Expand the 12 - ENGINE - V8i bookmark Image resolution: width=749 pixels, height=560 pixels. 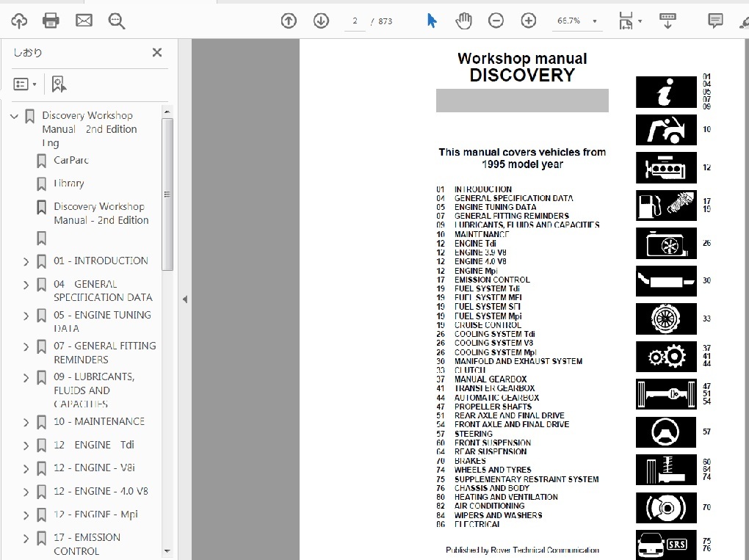(x=26, y=469)
